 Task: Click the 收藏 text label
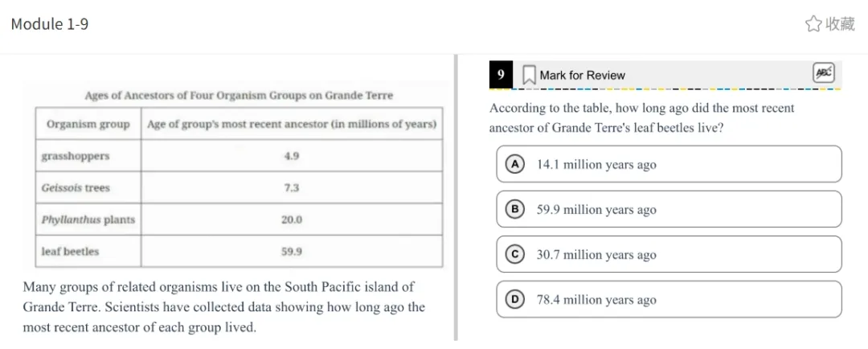coord(840,24)
